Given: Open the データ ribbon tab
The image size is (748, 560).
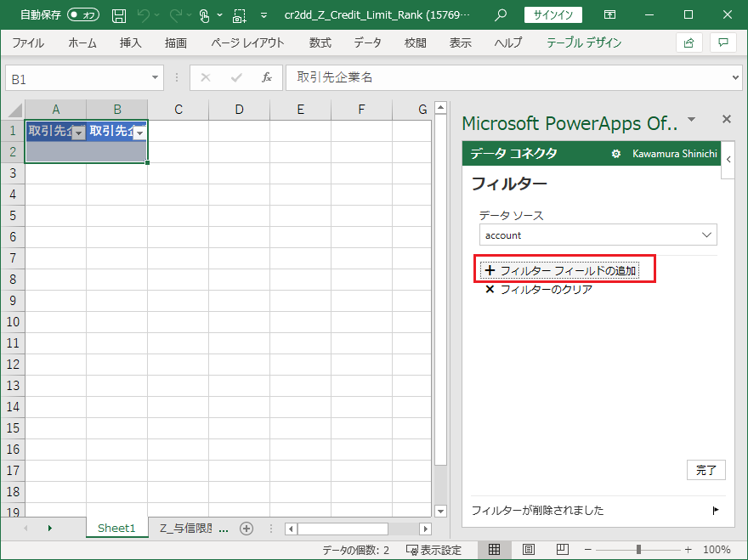Looking at the screenshot, I should point(367,43).
